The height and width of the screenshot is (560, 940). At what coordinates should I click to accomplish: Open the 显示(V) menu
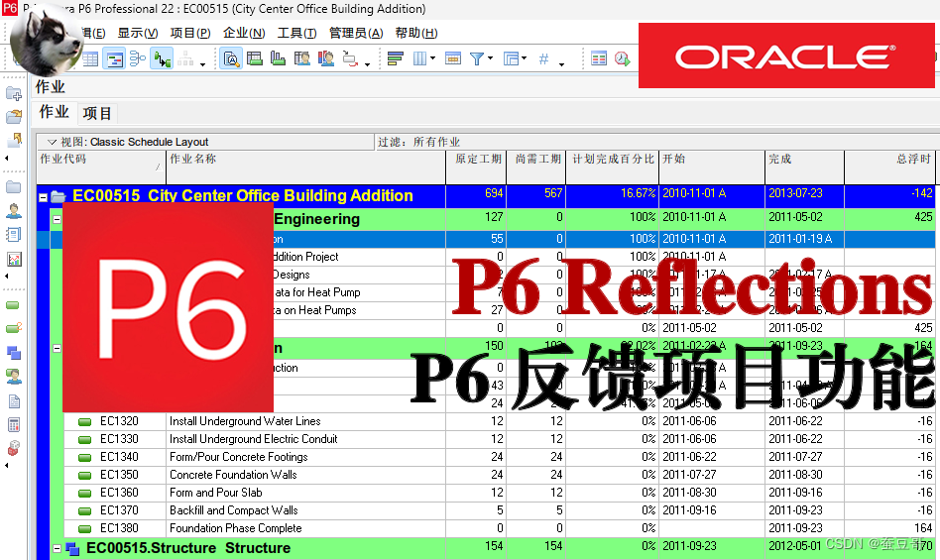(x=137, y=33)
